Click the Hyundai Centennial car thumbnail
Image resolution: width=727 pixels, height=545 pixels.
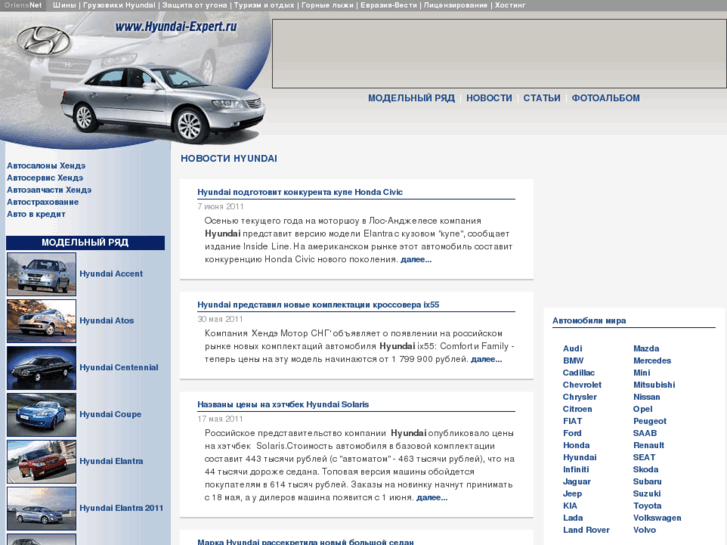tap(41, 368)
